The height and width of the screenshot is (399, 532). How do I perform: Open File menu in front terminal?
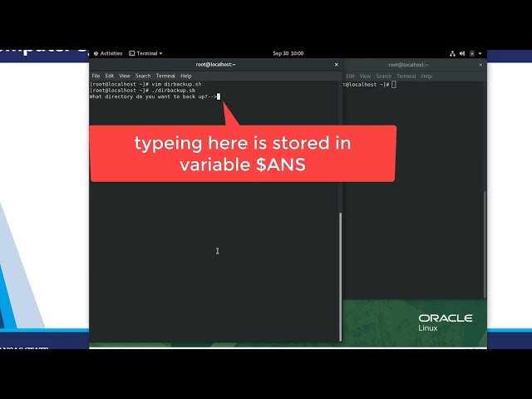[x=96, y=76]
